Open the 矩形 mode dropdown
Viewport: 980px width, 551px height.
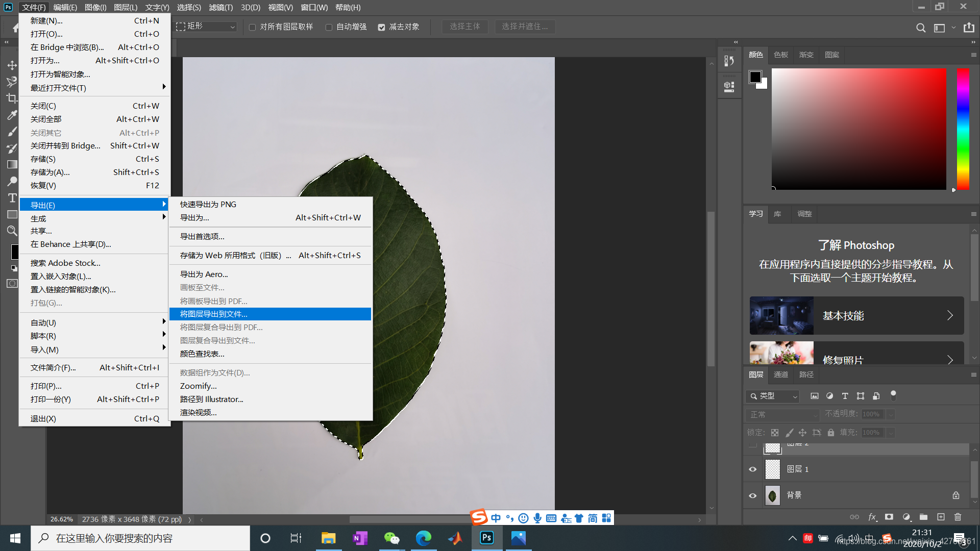point(206,27)
